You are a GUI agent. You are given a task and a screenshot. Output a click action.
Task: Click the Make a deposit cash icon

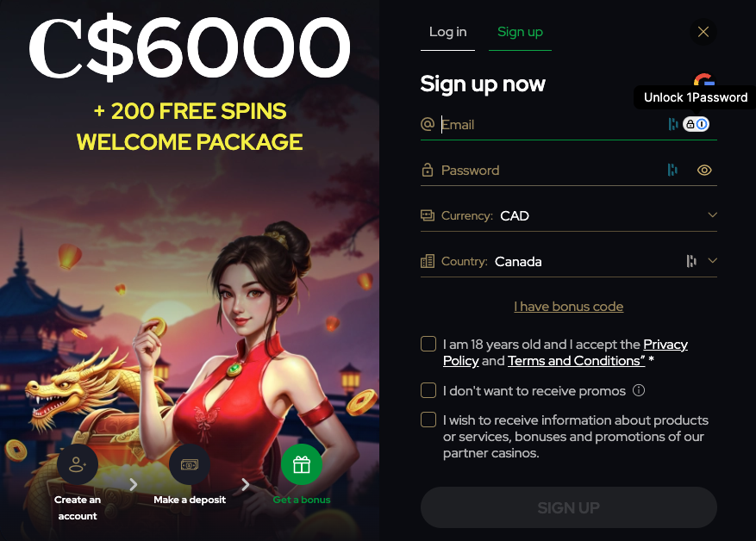pyautogui.click(x=190, y=464)
